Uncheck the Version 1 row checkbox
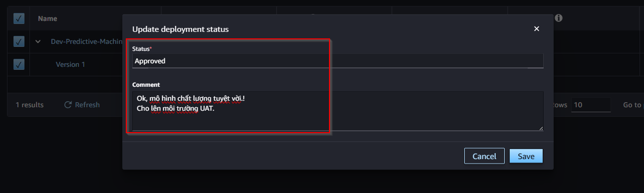This screenshot has height=193, width=644. tap(19, 64)
